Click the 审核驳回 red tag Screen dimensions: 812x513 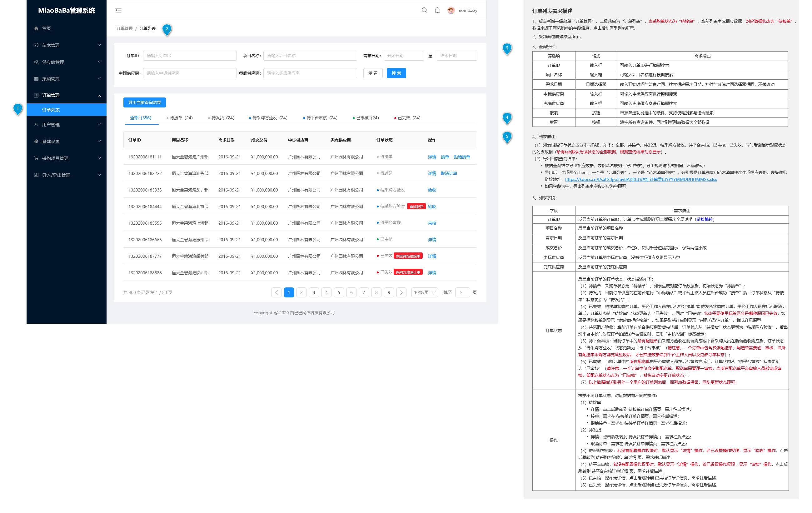click(416, 207)
